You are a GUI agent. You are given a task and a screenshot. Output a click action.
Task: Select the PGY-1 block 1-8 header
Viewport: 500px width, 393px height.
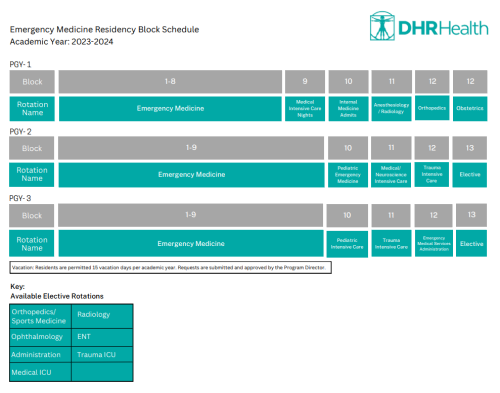click(x=170, y=82)
